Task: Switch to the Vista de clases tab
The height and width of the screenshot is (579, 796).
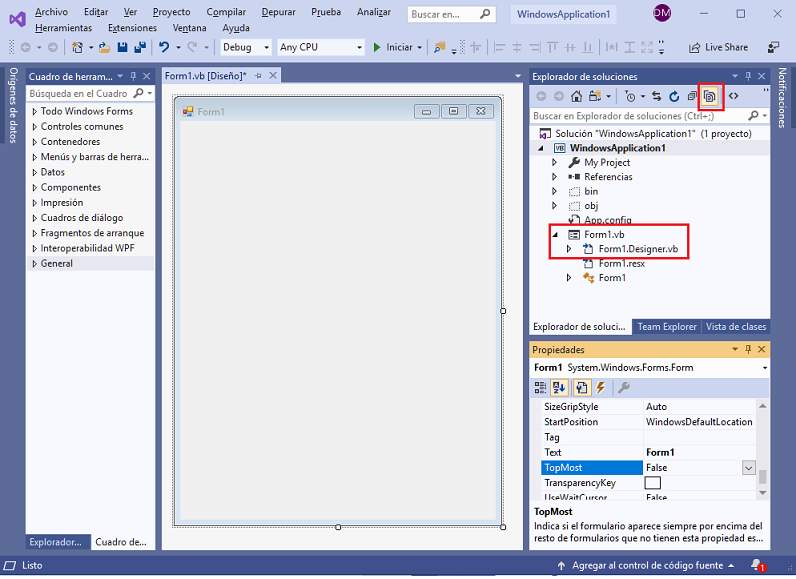Action: (736, 327)
